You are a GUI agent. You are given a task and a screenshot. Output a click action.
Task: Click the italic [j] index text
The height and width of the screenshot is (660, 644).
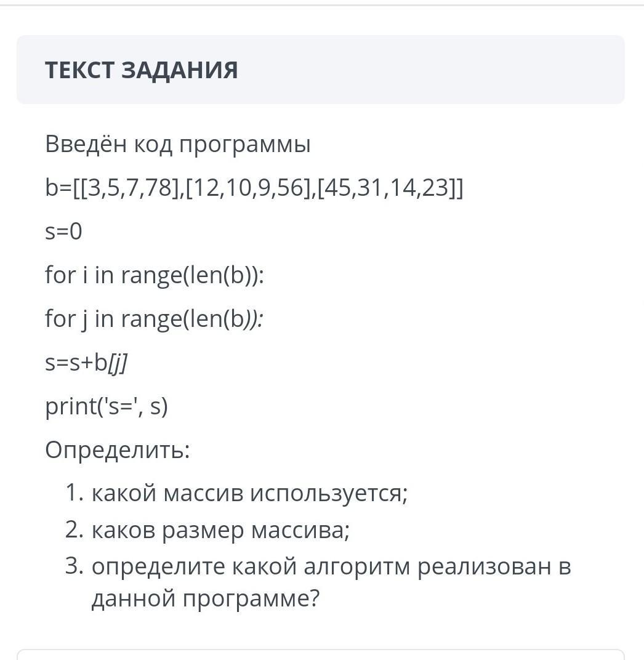[x=118, y=363]
